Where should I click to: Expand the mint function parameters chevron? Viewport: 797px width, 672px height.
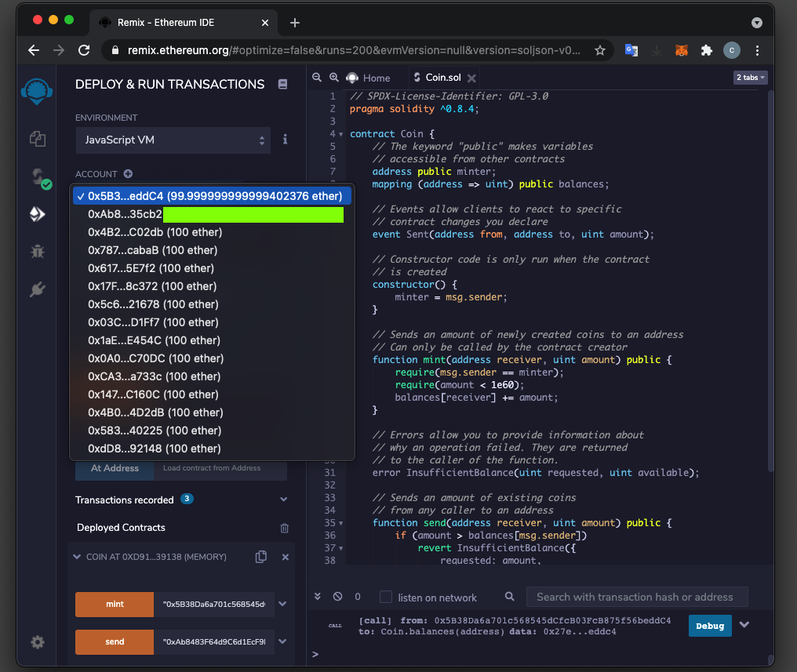click(282, 605)
